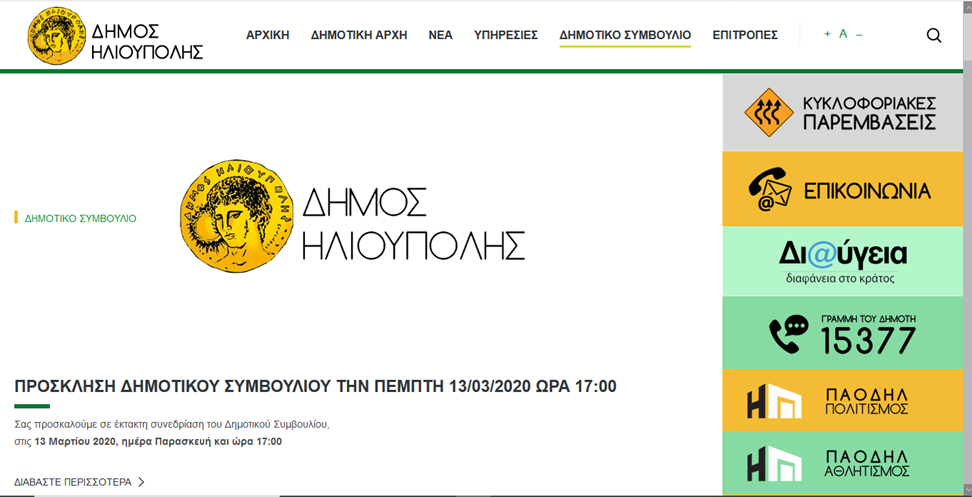
Task: Click the traffic interventions road sign icon
Action: (x=769, y=112)
